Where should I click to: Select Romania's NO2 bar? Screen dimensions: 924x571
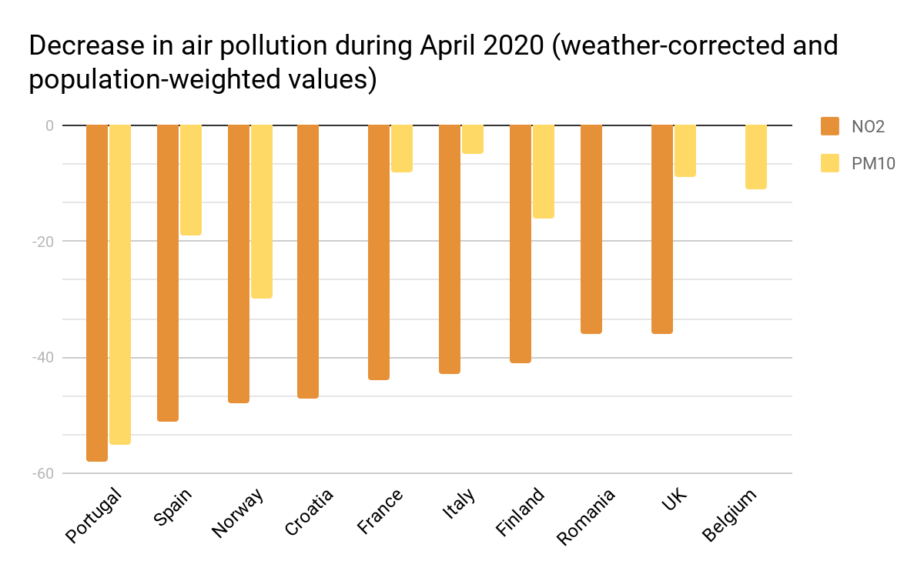click(591, 229)
